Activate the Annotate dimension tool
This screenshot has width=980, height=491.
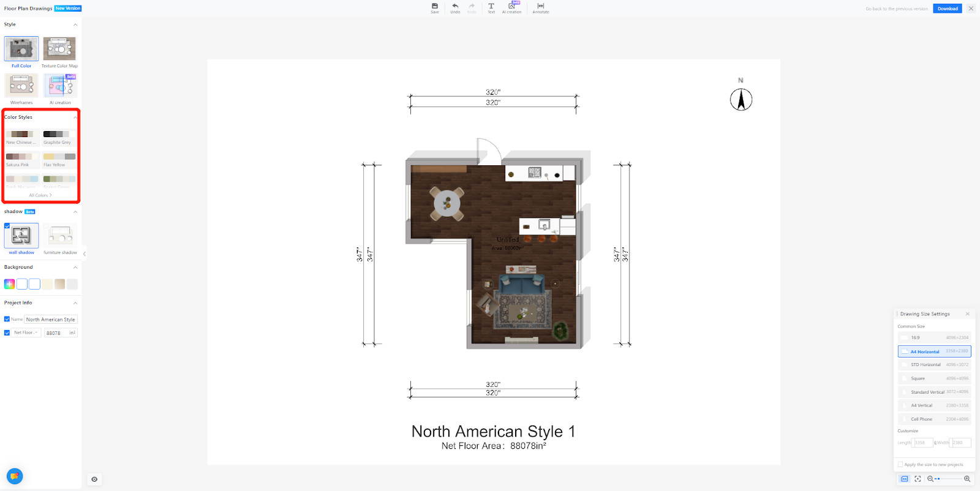tap(541, 7)
